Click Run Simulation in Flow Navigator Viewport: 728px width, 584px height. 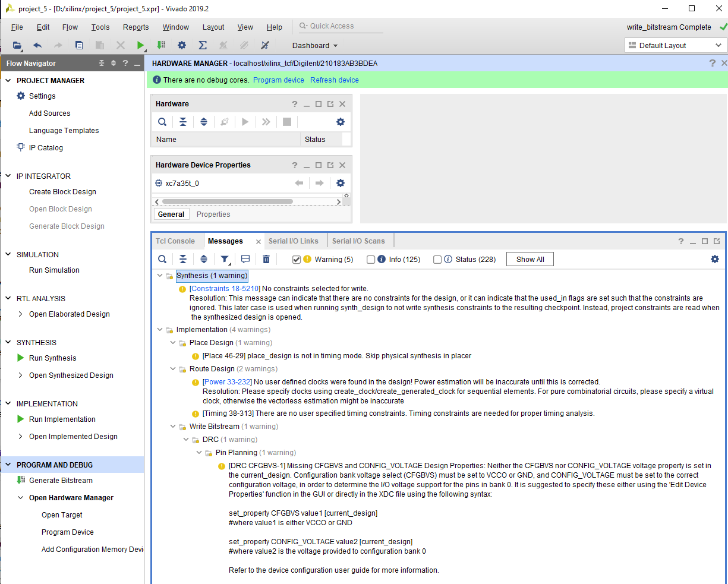[54, 270]
